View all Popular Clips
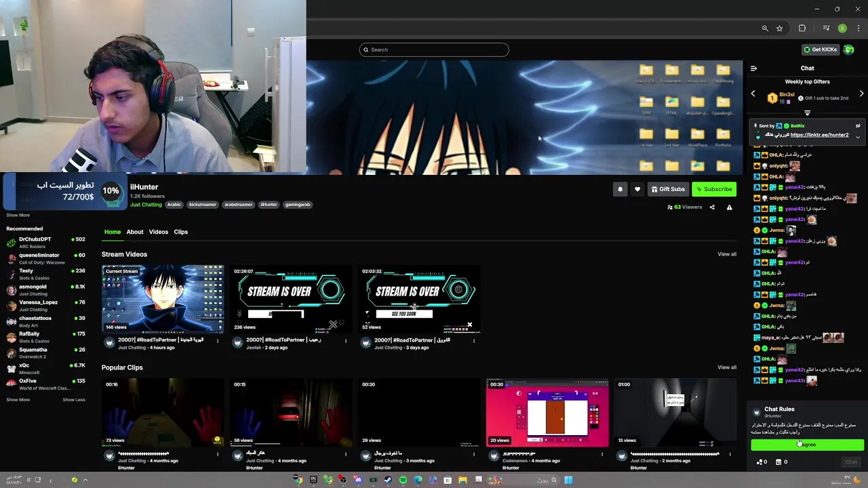Image resolution: width=868 pixels, height=488 pixels. point(727,367)
